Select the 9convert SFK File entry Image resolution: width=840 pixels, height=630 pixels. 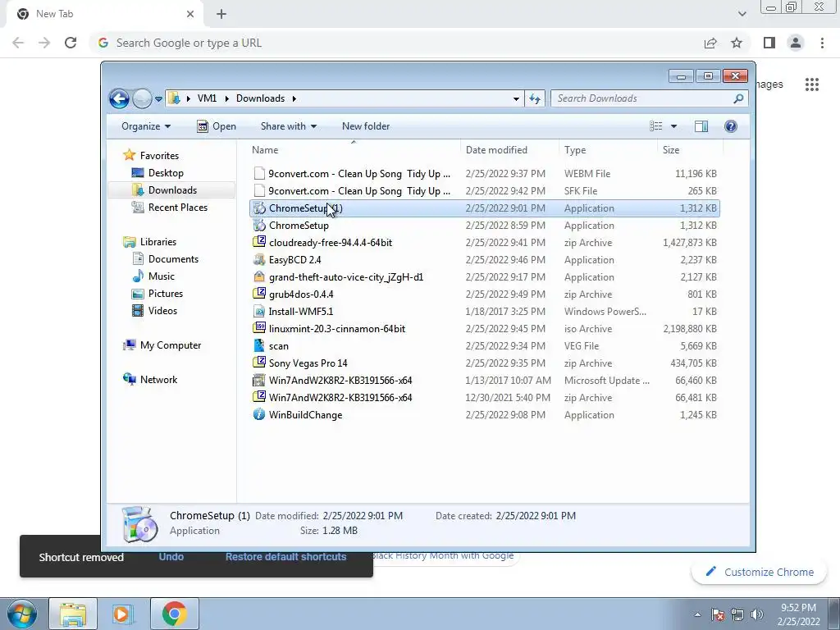[x=485, y=190]
